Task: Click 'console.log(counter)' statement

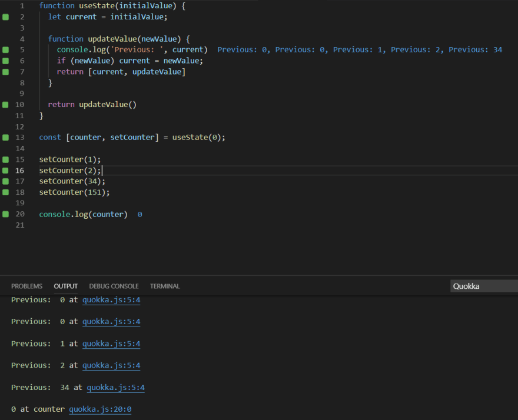Action: (x=83, y=214)
